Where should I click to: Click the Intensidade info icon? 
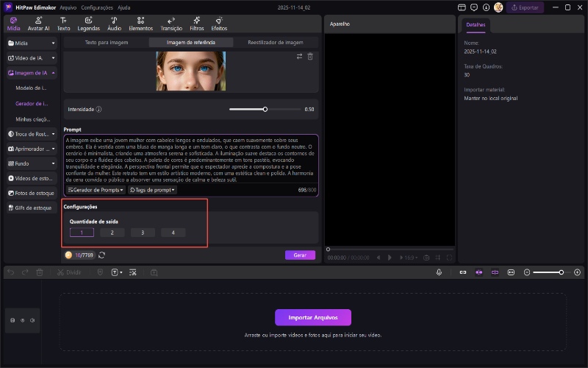pyautogui.click(x=98, y=109)
